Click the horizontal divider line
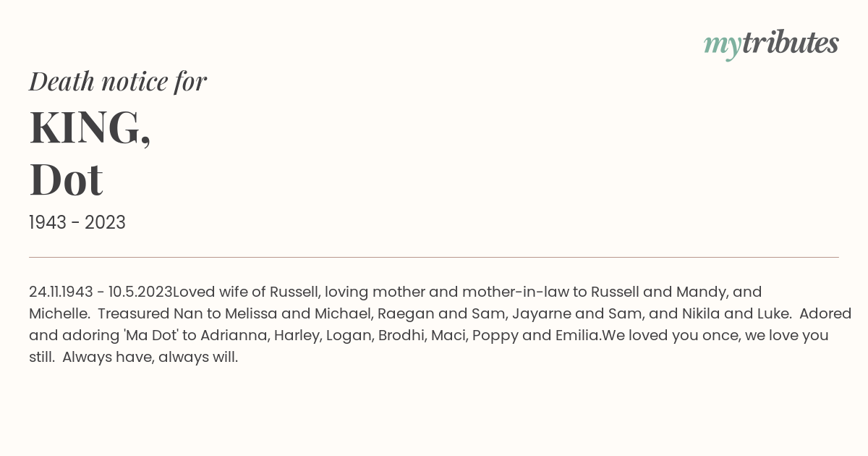The image size is (868, 456). click(x=434, y=257)
